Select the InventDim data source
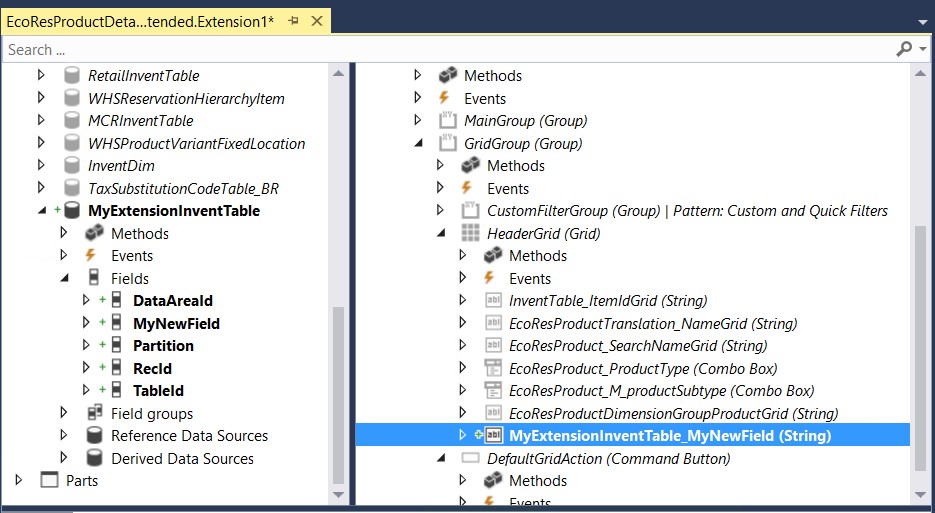 pyautogui.click(x=121, y=166)
